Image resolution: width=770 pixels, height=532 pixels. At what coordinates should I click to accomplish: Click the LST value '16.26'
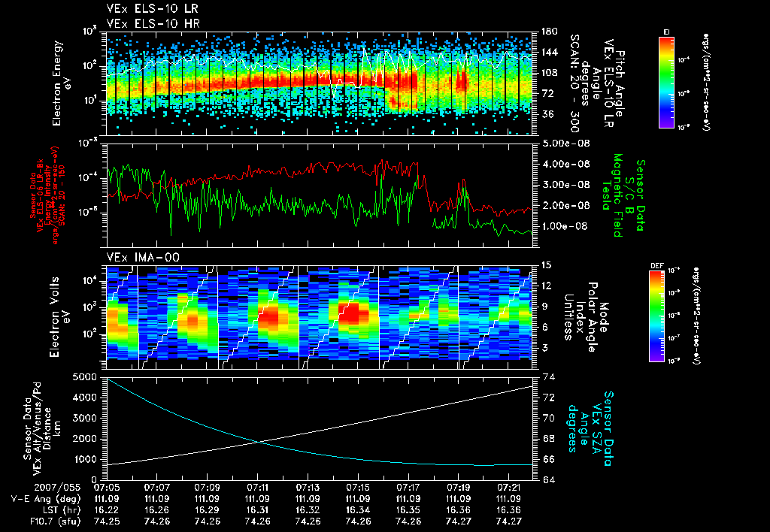coord(156,510)
